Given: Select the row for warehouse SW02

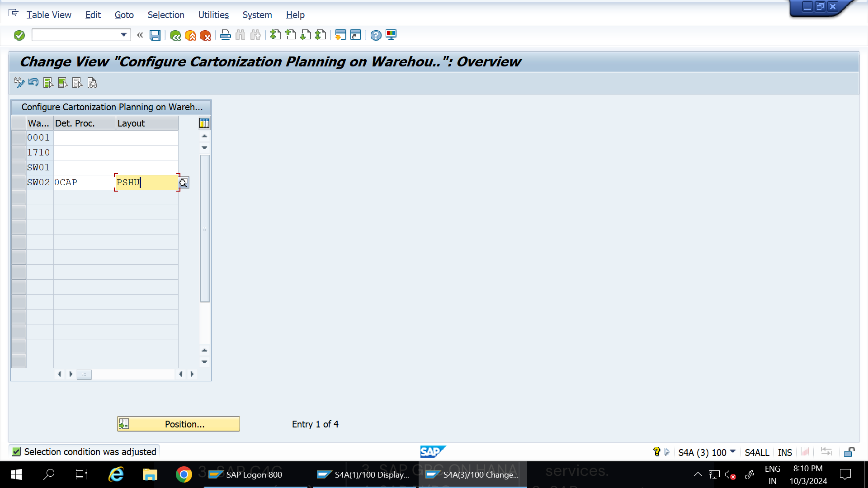Looking at the screenshot, I should (19, 182).
